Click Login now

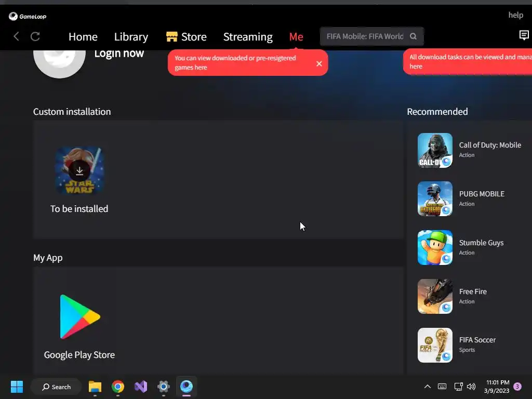(119, 54)
